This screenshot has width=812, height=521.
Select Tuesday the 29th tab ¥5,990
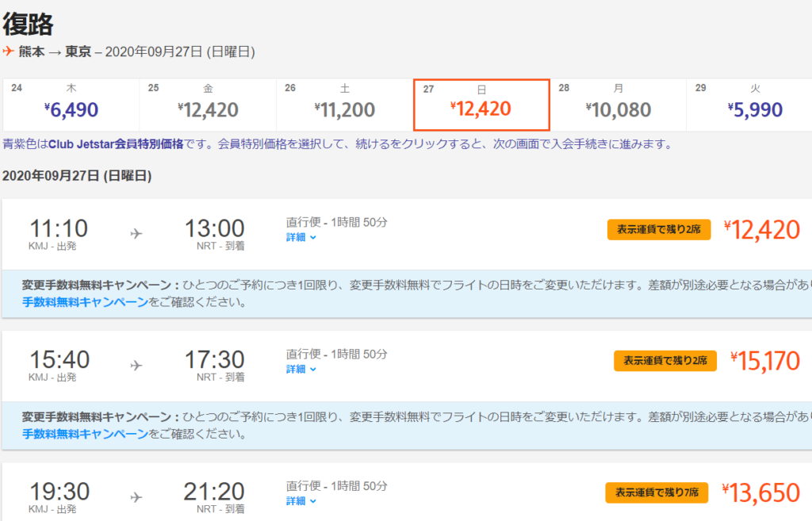[x=749, y=105]
